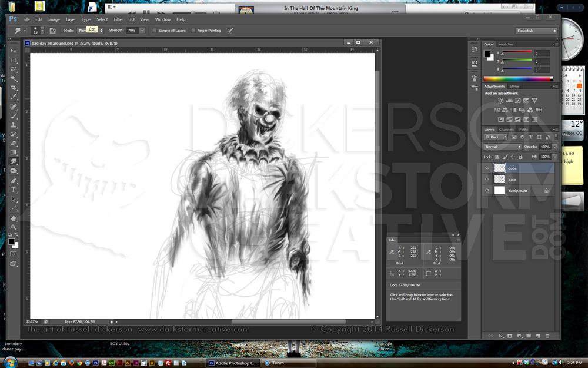Select the Crop tool

[x=14, y=88]
